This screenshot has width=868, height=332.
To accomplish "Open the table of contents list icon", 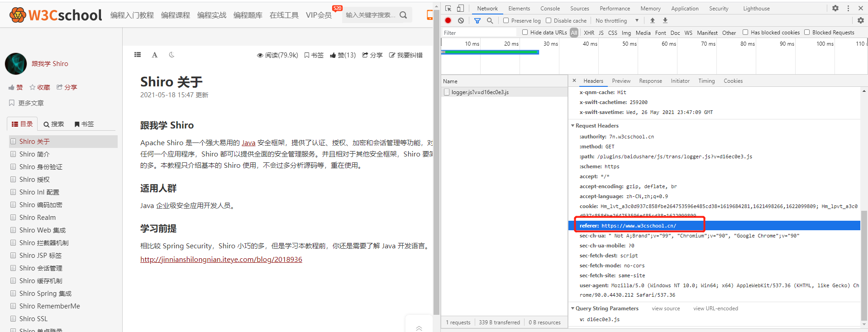I will pos(138,55).
